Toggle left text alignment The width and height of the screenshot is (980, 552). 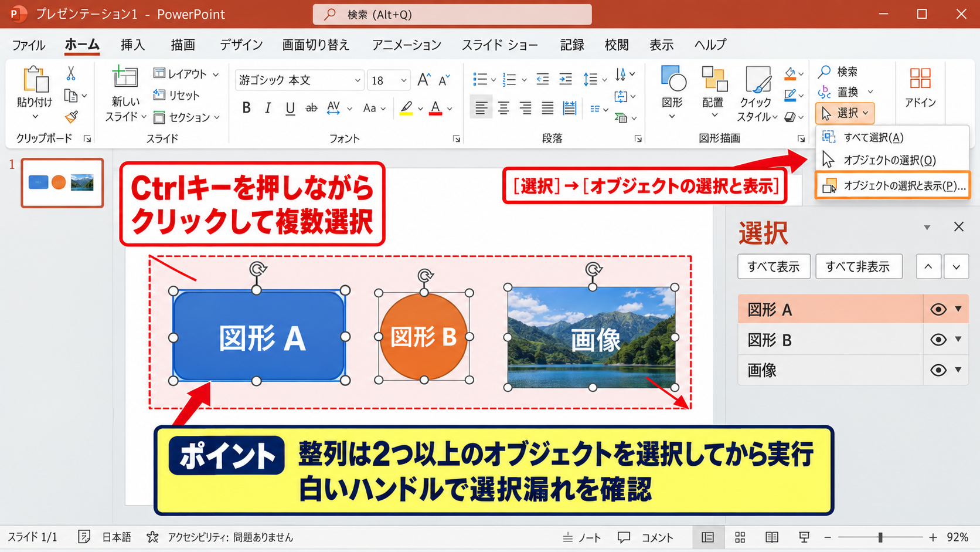(481, 108)
